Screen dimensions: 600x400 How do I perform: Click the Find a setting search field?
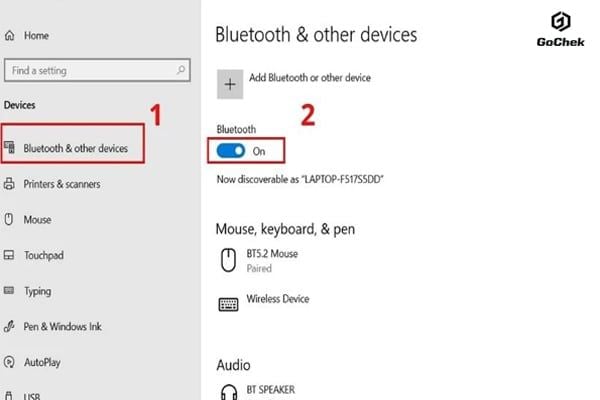pos(97,70)
